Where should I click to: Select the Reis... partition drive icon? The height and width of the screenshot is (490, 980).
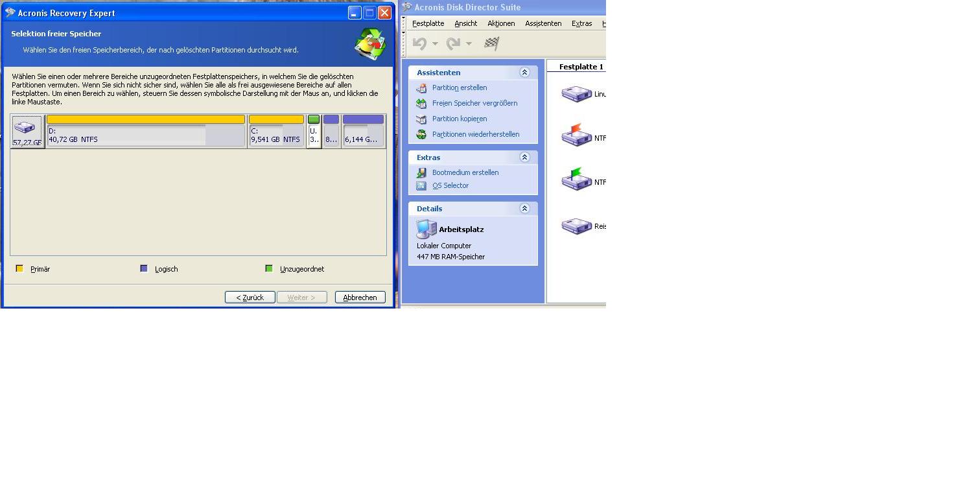click(576, 226)
